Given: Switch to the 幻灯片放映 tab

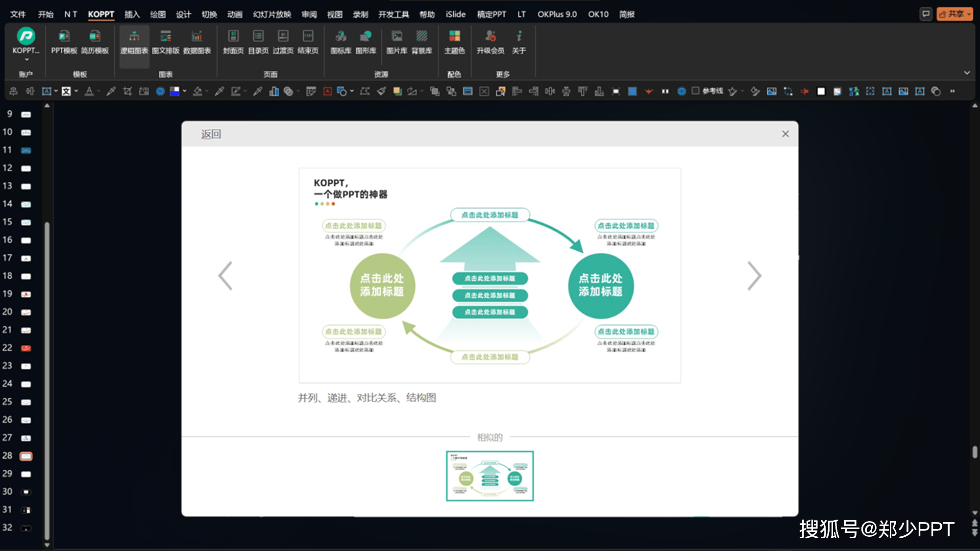Looking at the screenshot, I should pyautogui.click(x=272, y=14).
